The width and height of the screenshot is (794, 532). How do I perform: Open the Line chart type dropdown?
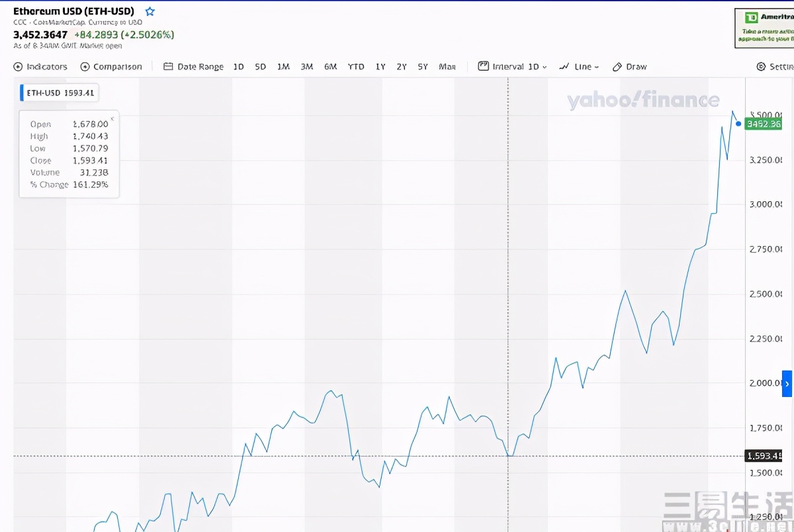tap(579, 67)
